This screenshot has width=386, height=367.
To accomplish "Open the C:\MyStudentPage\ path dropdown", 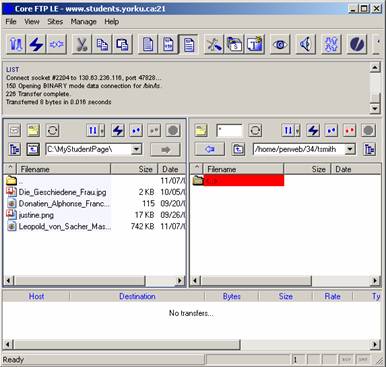I will click(136, 149).
